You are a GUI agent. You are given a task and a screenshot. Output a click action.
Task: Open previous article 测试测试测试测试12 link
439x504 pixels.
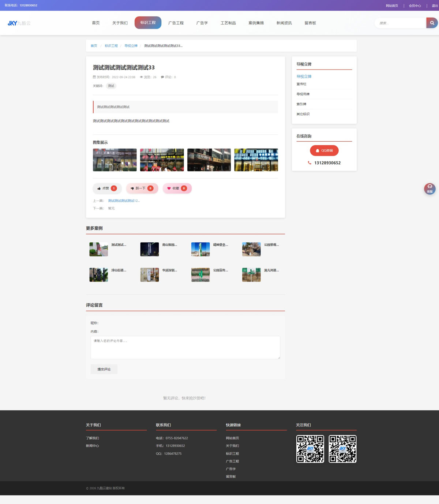click(x=124, y=201)
